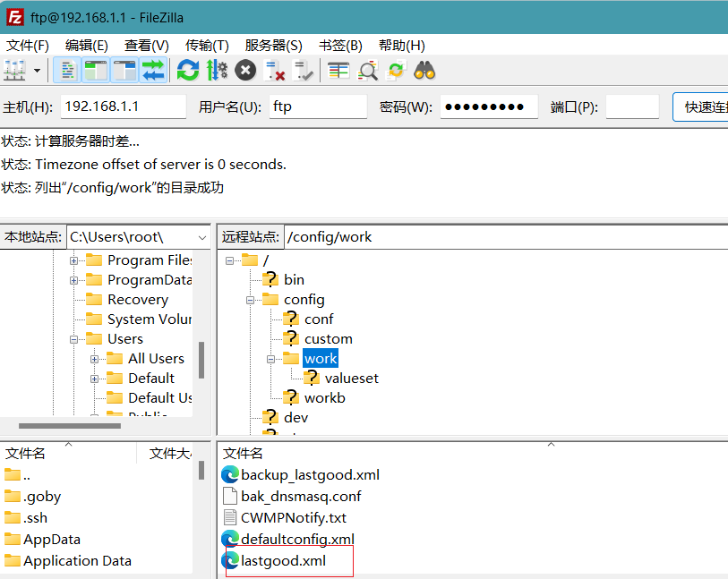Open parent directory .. entry
Image resolution: width=728 pixels, height=579 pixels.
pyautogui.click(x=27, y=475)
